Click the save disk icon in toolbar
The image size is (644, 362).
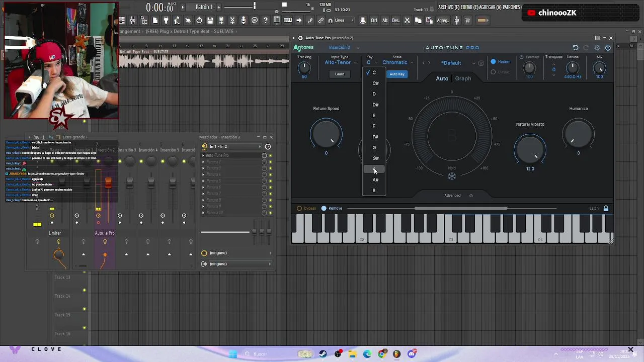[x=210, y=20]
